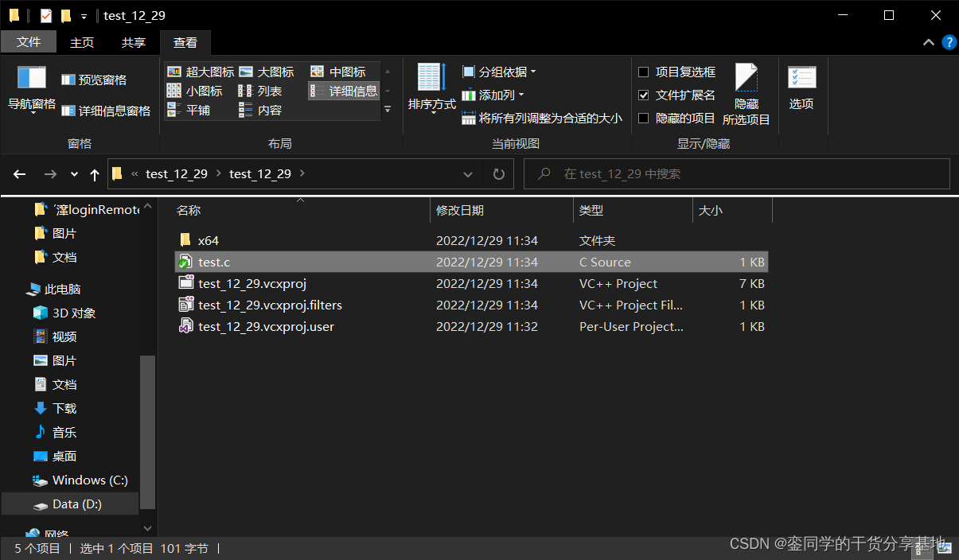Switch to List layout
Screen dimensions: 959x560
pos(261,91)
